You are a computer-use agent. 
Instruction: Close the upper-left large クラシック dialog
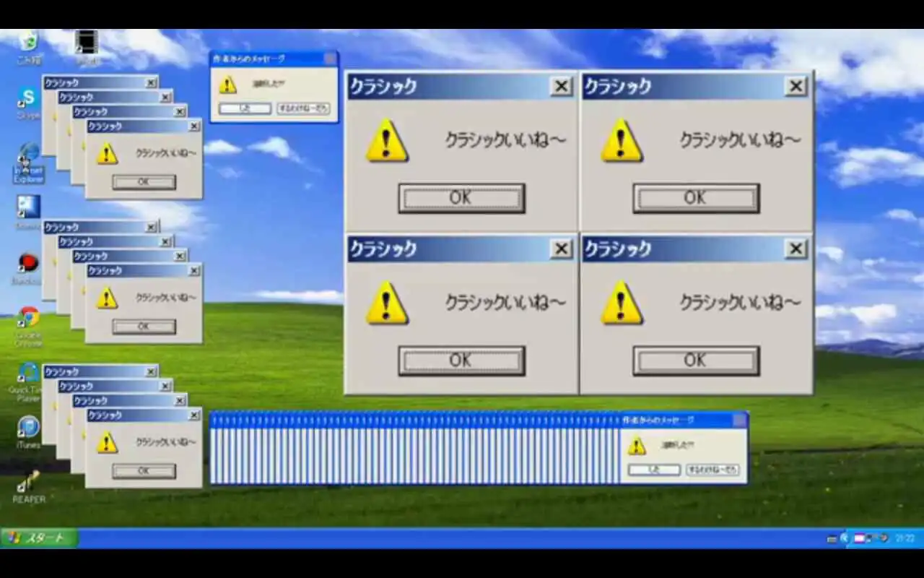[x=562, y=87]
